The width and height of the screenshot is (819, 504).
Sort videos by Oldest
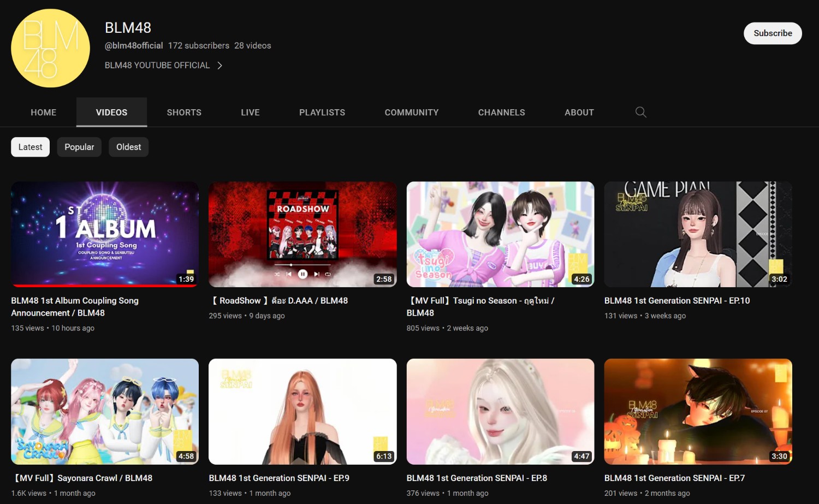click(128, 147)
